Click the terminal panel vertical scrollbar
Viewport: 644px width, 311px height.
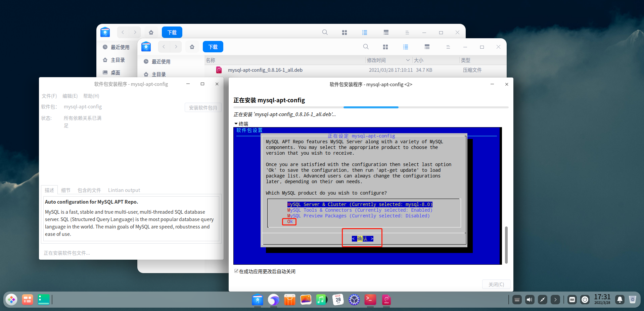click(506, 245)
